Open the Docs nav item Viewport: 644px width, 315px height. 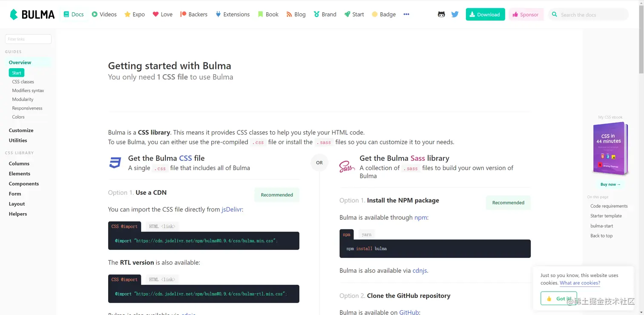74,14
